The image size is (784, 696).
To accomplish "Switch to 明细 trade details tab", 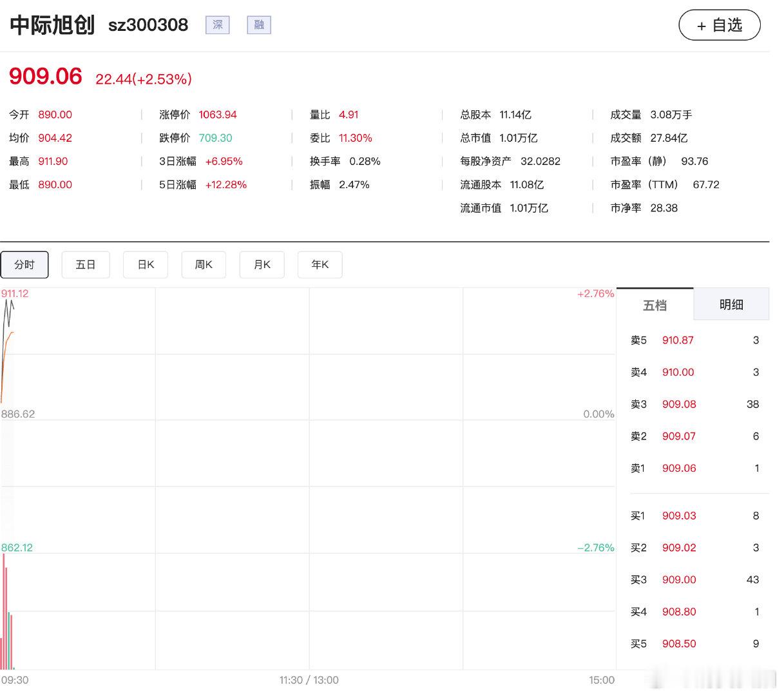I will (731, 304).
